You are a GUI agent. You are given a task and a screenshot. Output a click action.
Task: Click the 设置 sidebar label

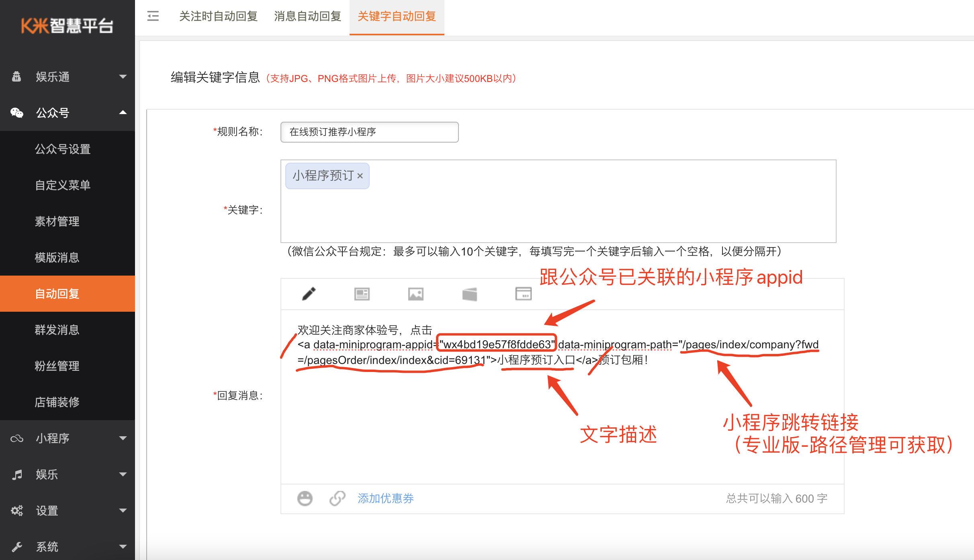pos(47,511)
